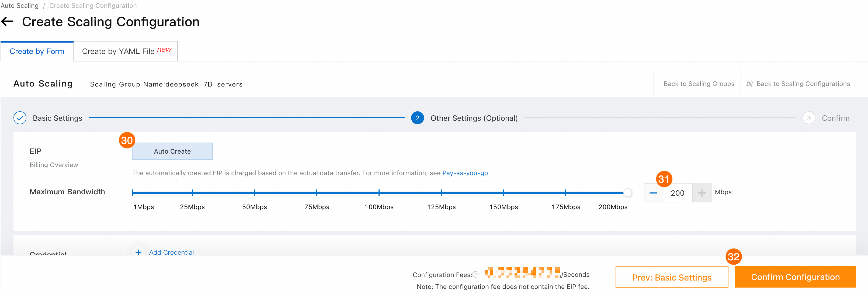The height and width of the screenshot is (297, 868).
Task: Go back with Prev: Basic Settings button
Action: (x=672, y=277)
